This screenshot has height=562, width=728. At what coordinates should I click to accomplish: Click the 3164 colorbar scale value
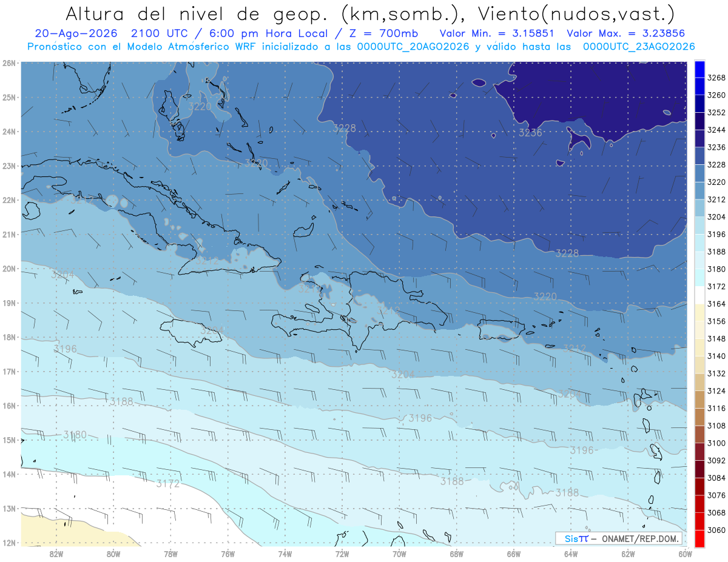tap(716, 304)
